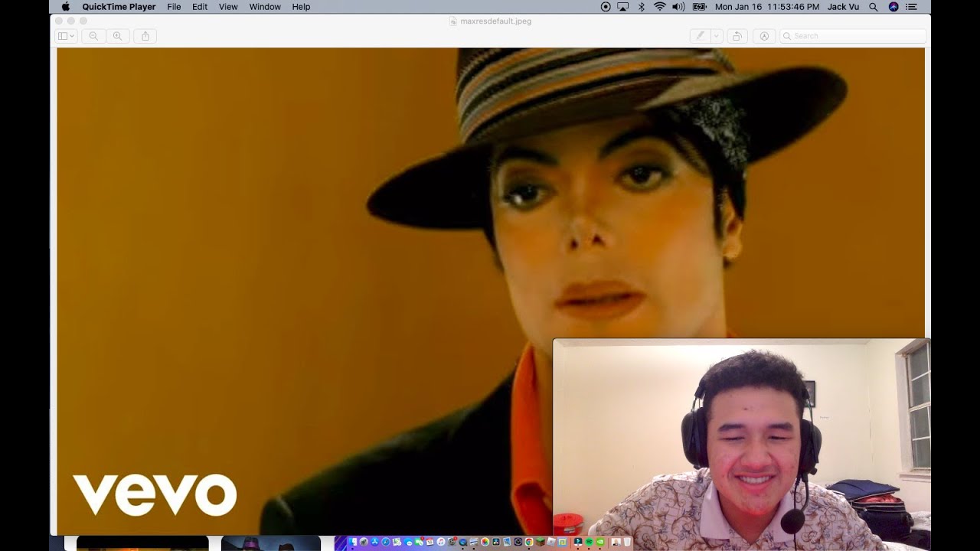Toggle the Markup pen tool button
Viewport: 980px width, 551px height.
click(x=700, y=36)
